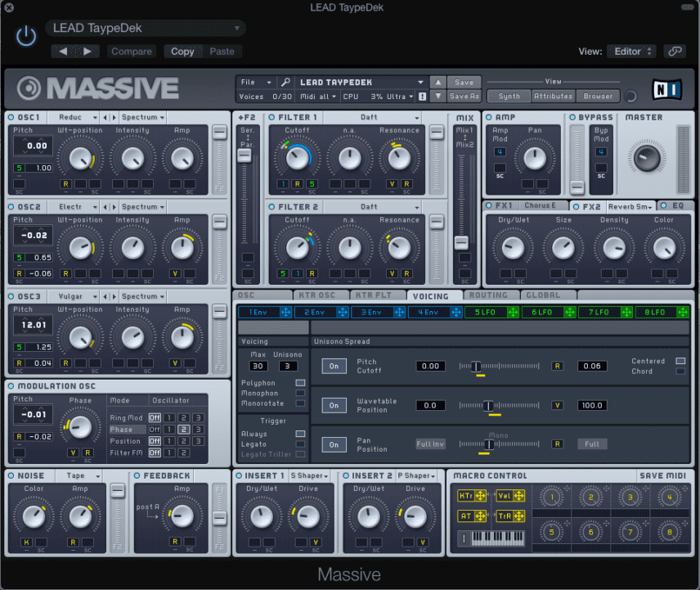Viewport: 700px width, 590px height.
Task: Click the Max voices value field
Action: pyautogui.click(x=258, y=367)
